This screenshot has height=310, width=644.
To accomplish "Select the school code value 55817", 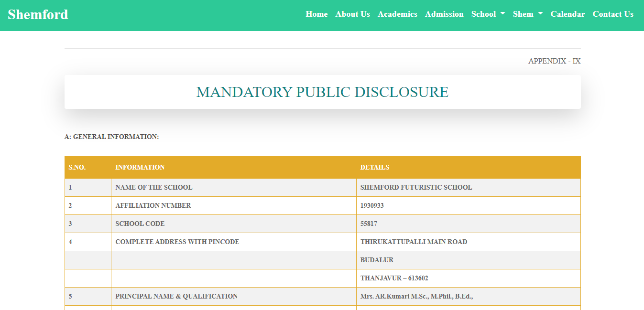I will coord(469,224).
